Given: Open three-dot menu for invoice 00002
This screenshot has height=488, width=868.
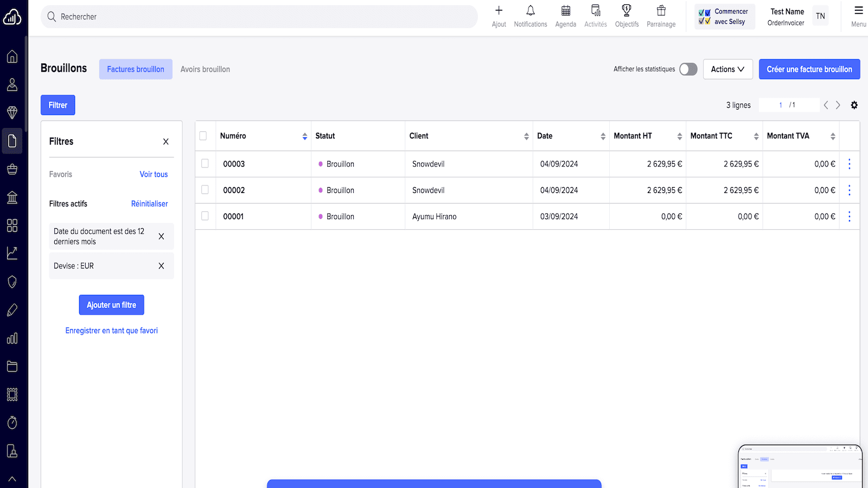Looking at the screenshot, I should click(x=849, y=190).
